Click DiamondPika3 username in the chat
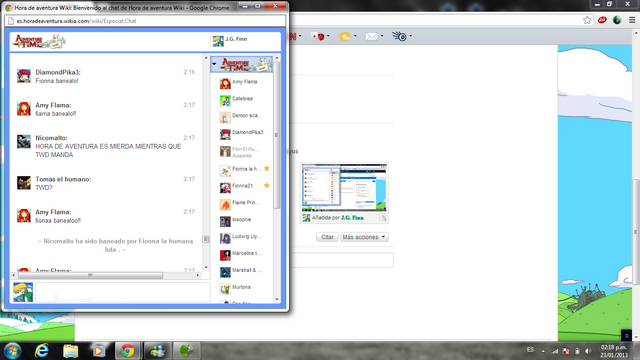 point(58,72)
